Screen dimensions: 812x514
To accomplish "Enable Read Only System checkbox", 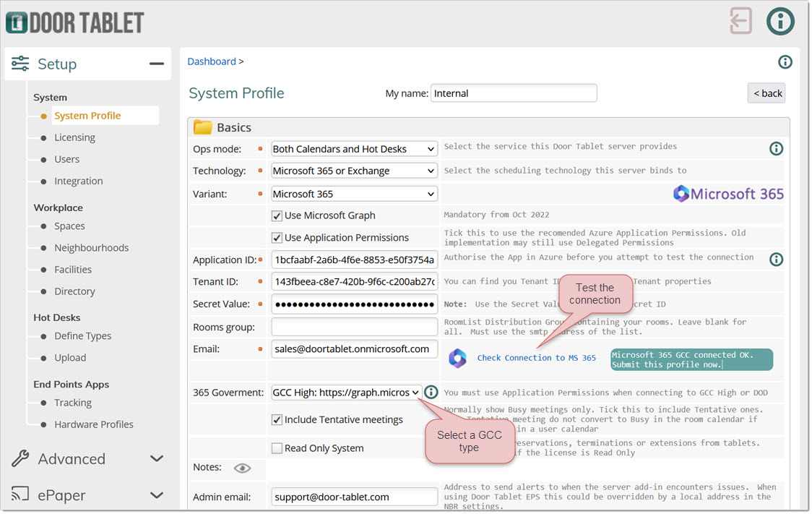I will 277,448.
